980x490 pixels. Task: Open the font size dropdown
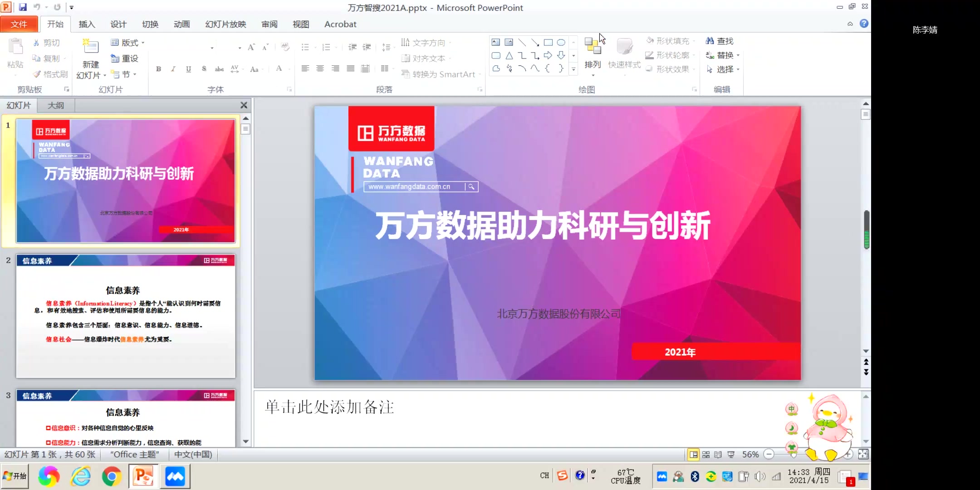239,47
